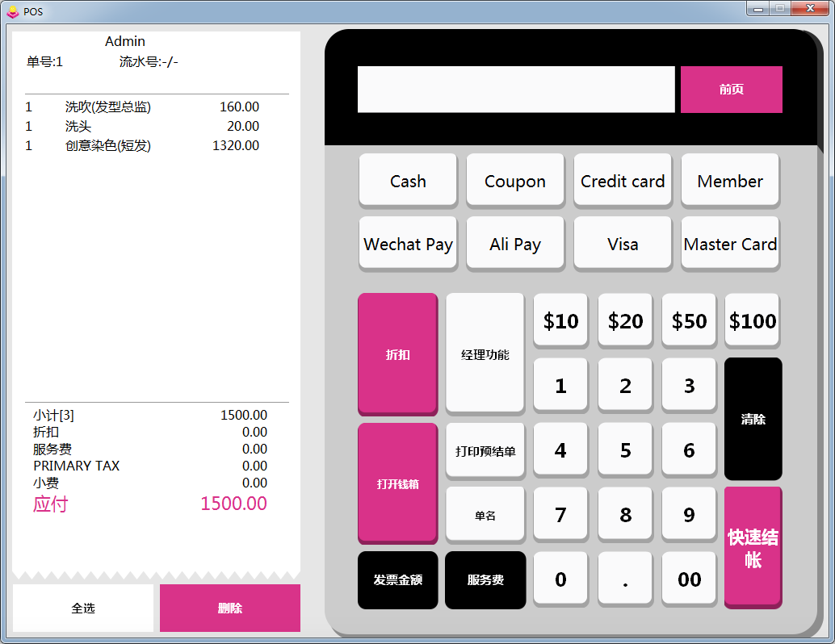Image resolution: width=835 pixels, height=644 pixels.
Task: Choose Wechat Pay as payment
Action: click(x=408, y=244)
